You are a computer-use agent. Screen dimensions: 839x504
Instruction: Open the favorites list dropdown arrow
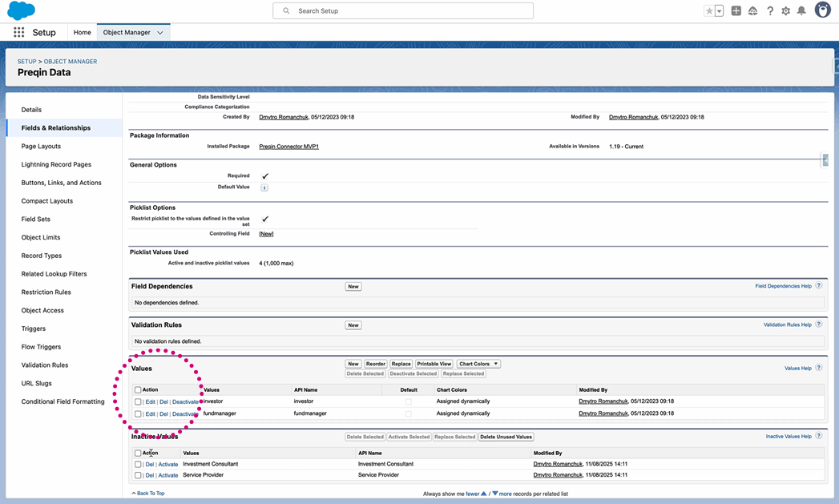(719, 11)
